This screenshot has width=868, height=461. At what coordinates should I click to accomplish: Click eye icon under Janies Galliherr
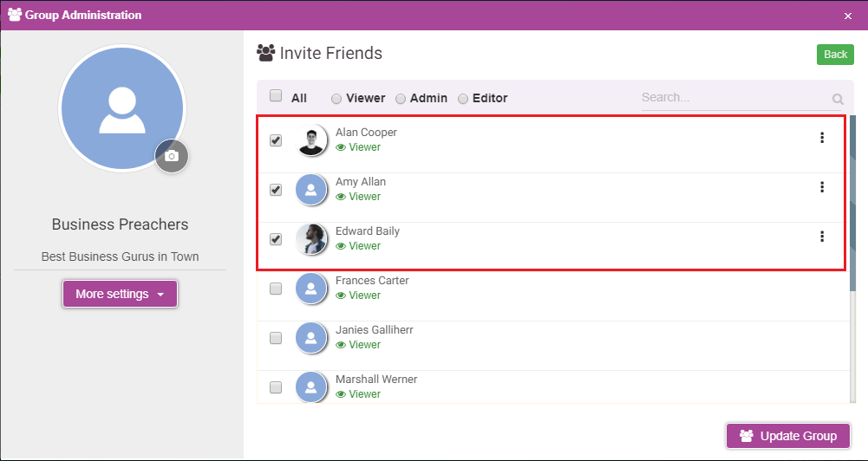(x=341, y=345)
